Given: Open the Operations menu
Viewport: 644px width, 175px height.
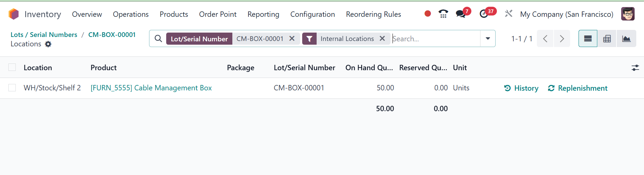Looking at the screenshot, I should pyautogui.click(x=131, y=14).
